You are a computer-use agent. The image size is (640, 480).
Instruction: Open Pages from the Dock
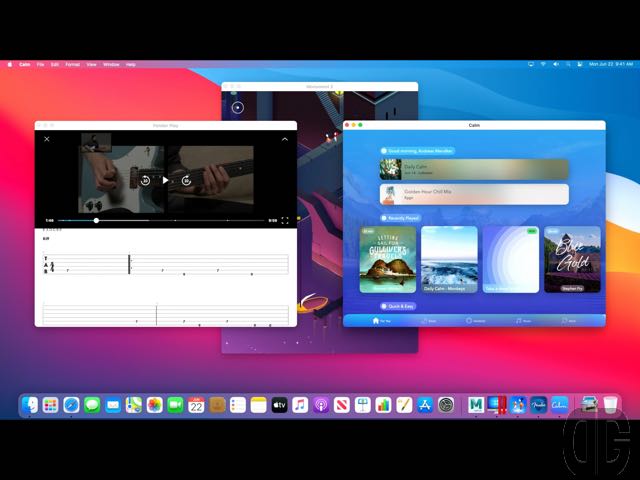click(x=404, y=405)
